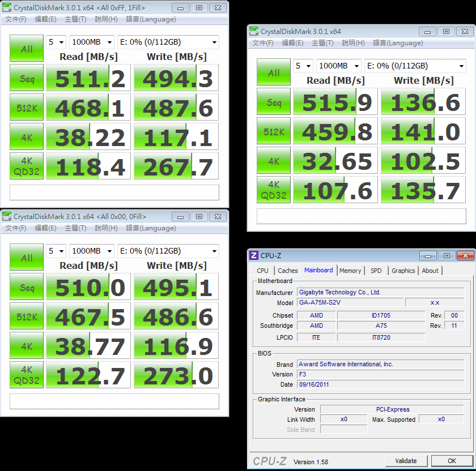
Task: Start 512K test in CrystalDiskMark window above CPU-Z
Action: coord(274,131)
